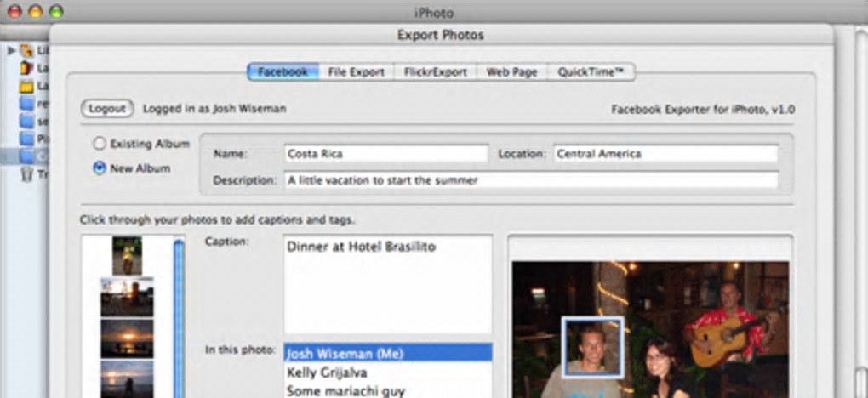Click the Trash icon in iPhoto sidebar
868x398 pixels.
26,174
